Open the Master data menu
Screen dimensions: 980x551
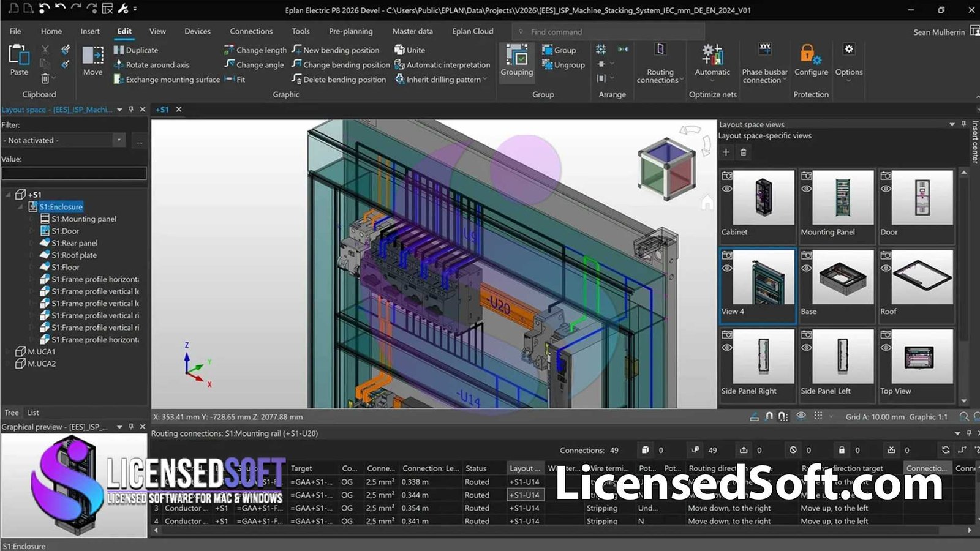[x=412, y=31]
